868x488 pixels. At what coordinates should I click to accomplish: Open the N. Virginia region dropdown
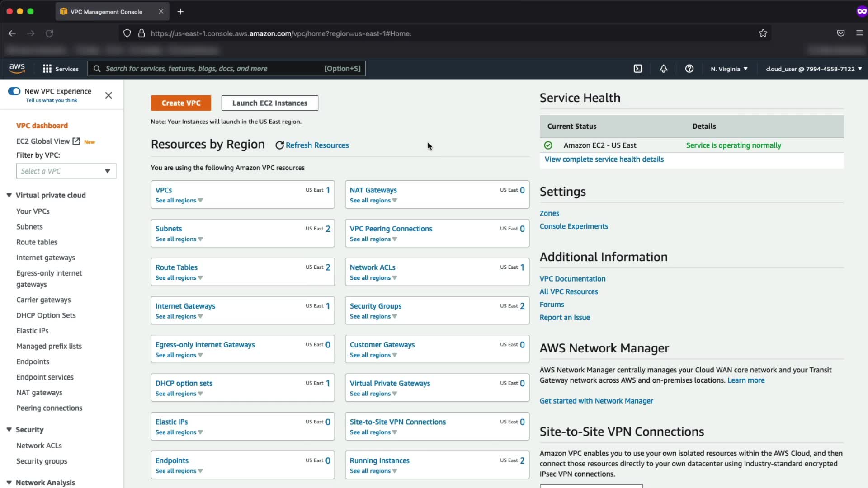click(x=729, y=69)
